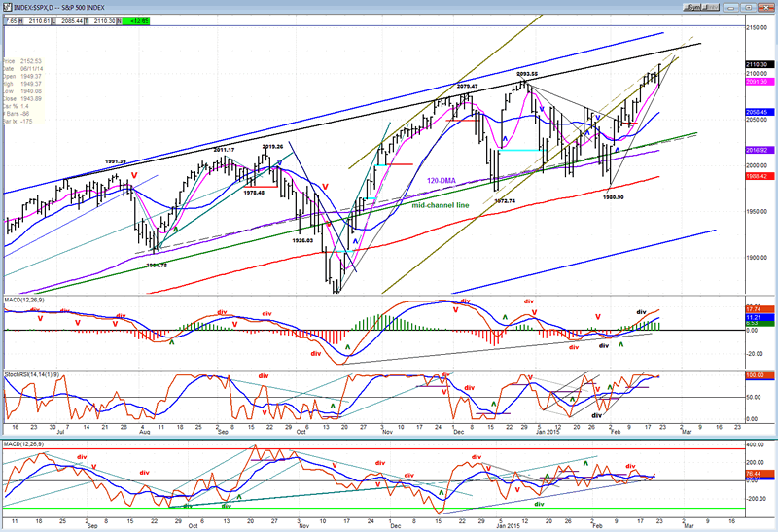
Task: Click the chart window icon in title bar
Action: (8, 7)
